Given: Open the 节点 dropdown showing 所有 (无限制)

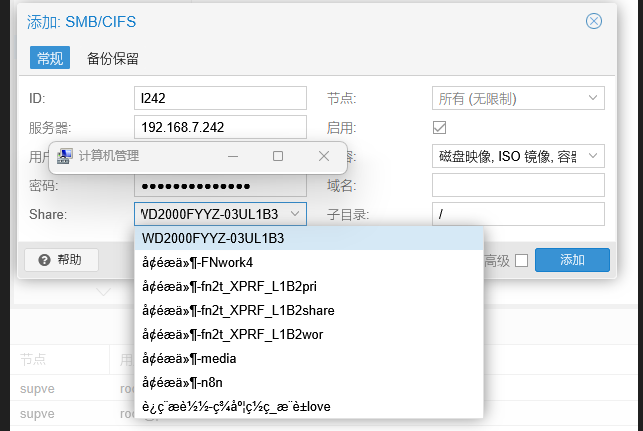Looking at the screenshot, I should coord(518,98).
